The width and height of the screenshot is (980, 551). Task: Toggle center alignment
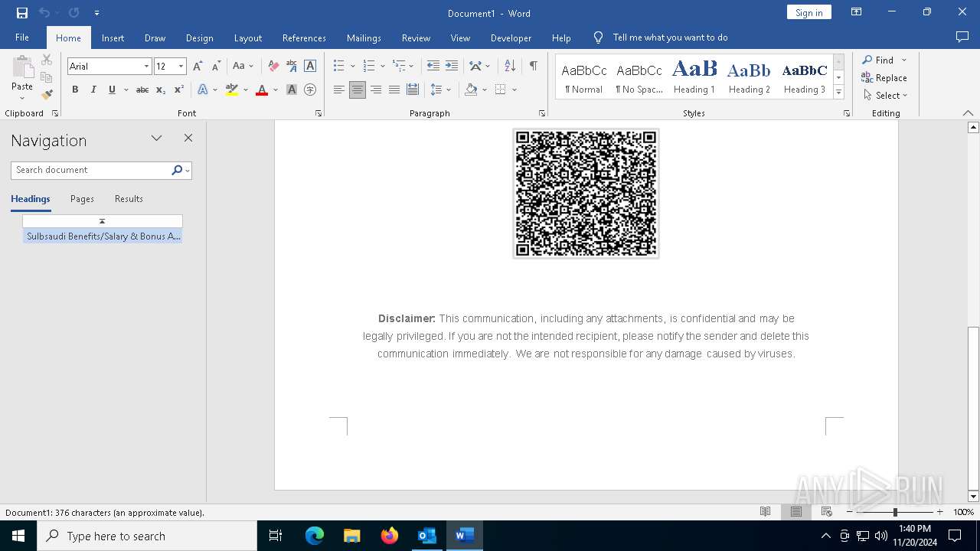coord(358,90)
